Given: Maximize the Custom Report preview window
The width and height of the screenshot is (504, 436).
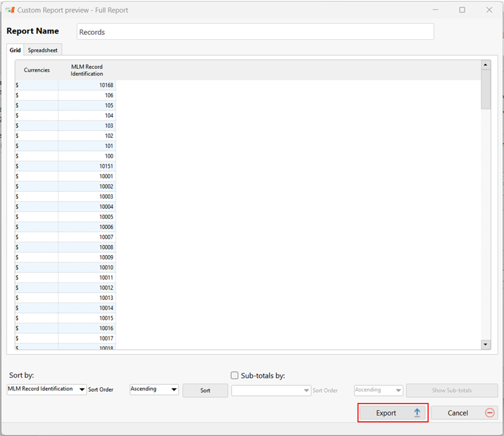Looking at the screenshot, I should click(462, 10).
